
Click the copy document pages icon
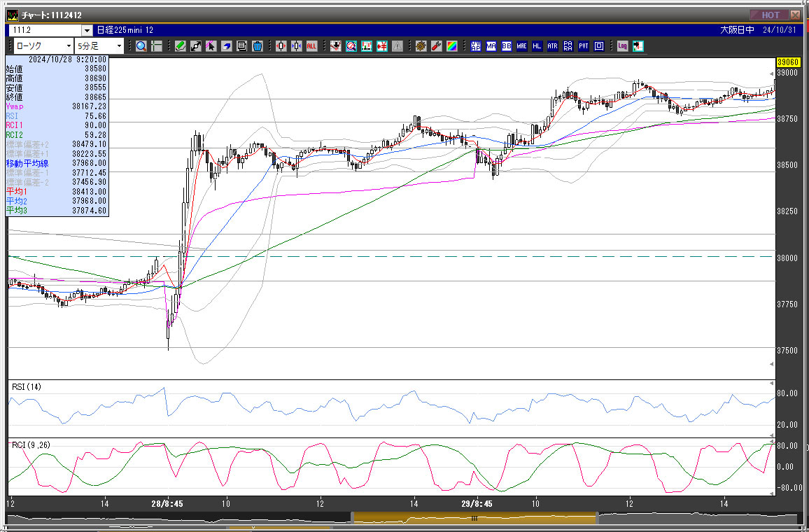click(241, 46)
